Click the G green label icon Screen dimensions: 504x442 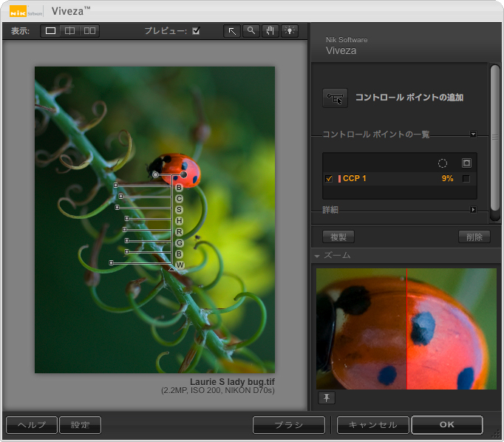[x=179, y=243]
